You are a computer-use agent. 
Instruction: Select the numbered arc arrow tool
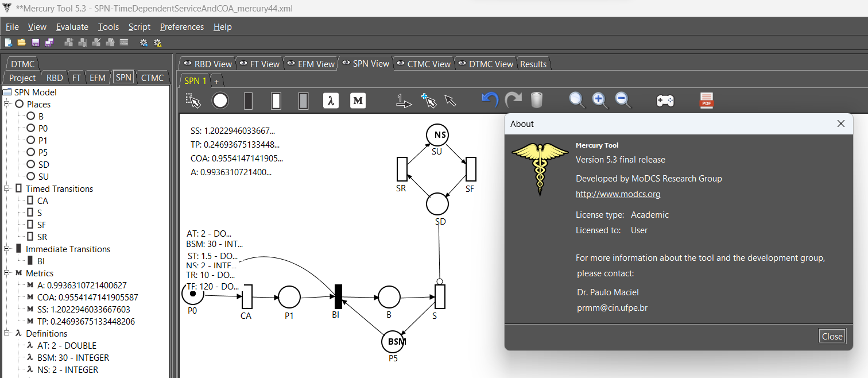tap(404, 101)
